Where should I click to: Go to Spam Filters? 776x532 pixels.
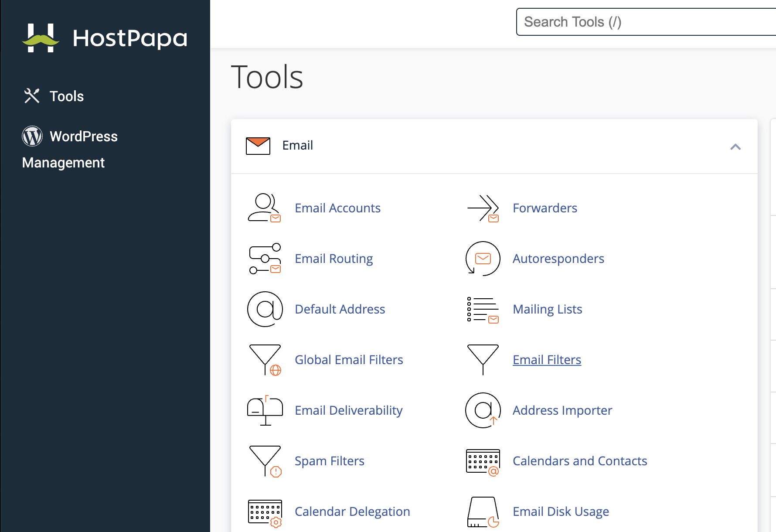[330, 461]
